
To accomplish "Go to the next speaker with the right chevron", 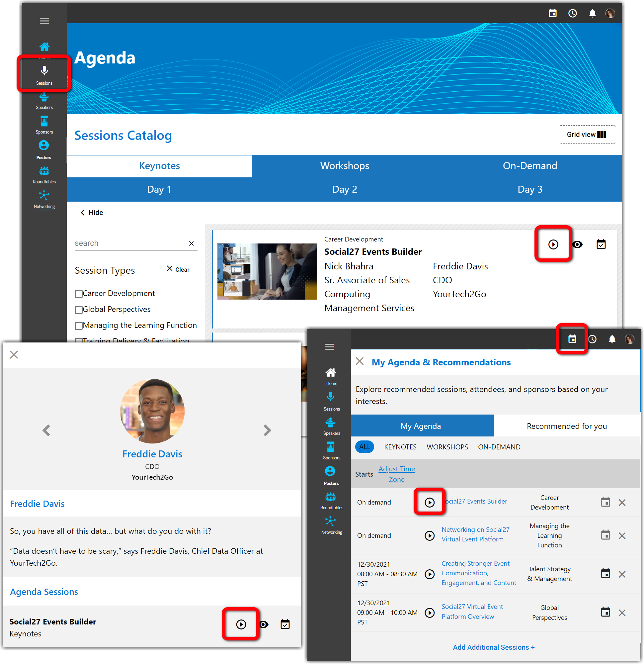I will (x=267, y=430).
